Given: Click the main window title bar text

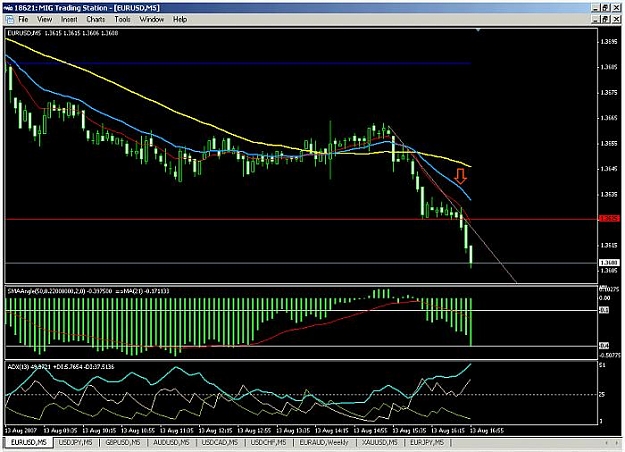Looking at the screenshot, I should (x=86, y=8).
